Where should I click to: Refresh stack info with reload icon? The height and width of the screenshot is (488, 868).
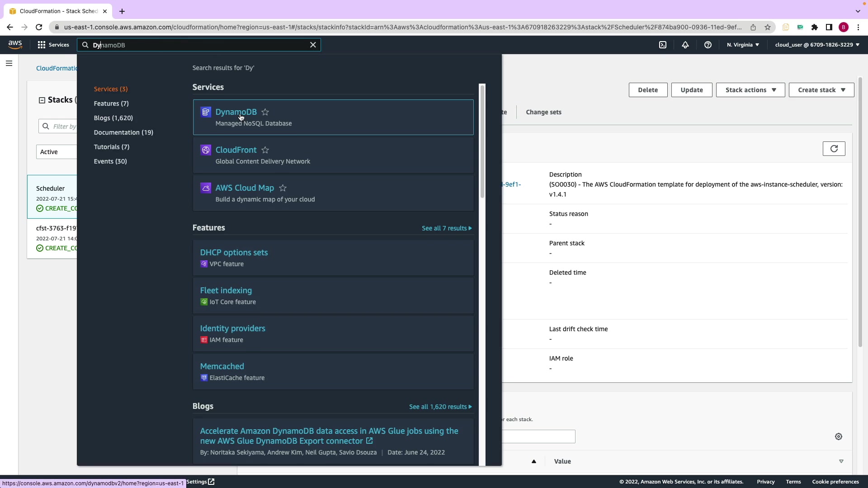click(834, 149)
